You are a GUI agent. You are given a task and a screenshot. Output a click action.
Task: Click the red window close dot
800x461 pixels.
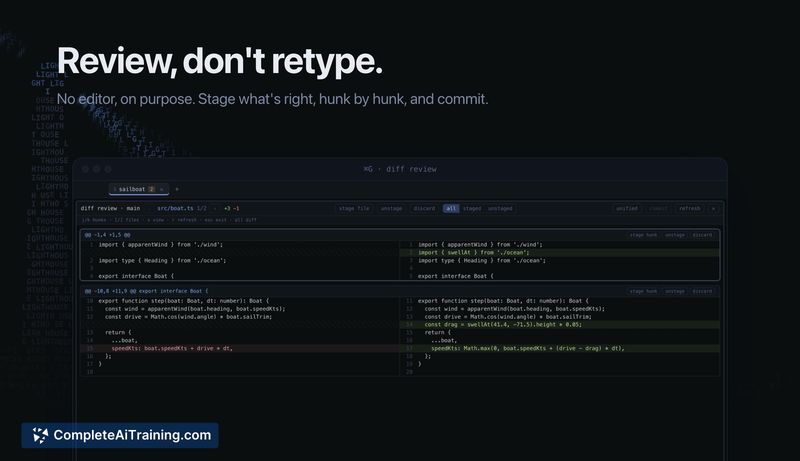coord(85,169)
